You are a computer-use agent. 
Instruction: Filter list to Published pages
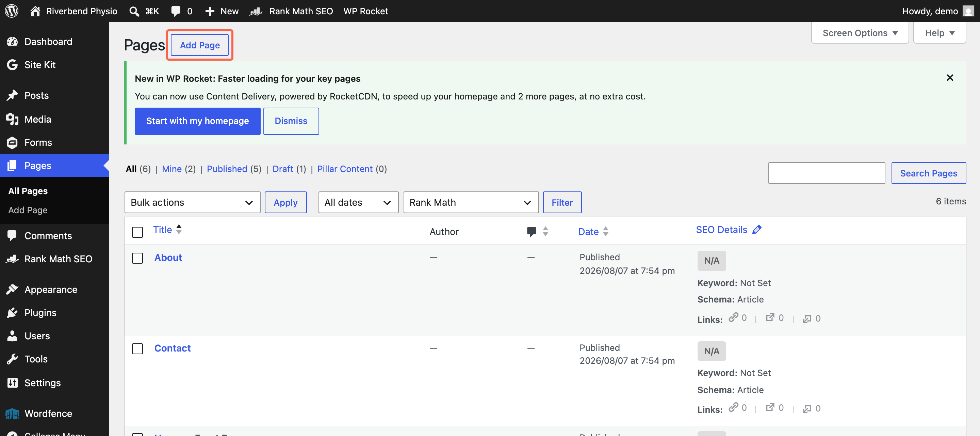227,169
